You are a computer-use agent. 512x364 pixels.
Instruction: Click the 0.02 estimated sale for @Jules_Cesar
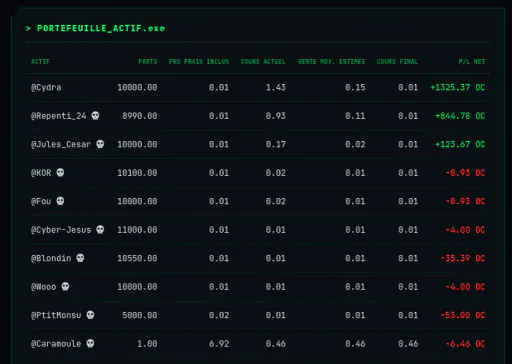tap(355, 144)
